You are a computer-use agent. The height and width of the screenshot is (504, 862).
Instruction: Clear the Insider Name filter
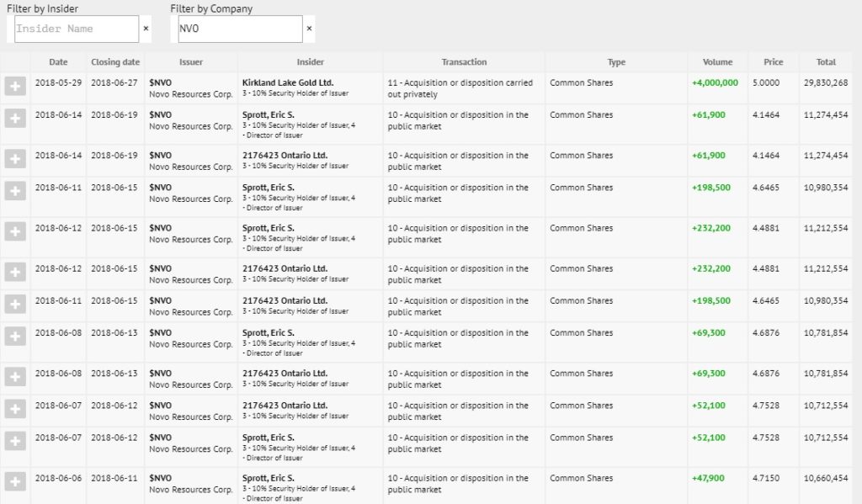(x=146, y=29)
